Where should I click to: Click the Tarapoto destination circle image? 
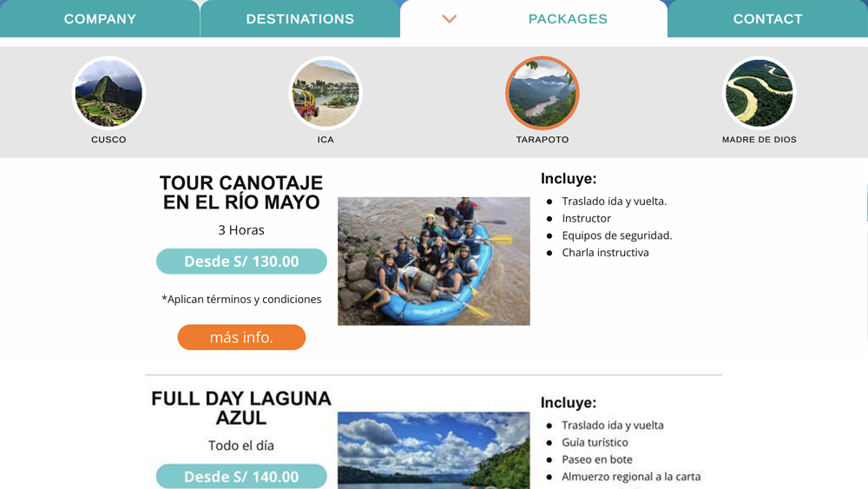tap(542, 93)
